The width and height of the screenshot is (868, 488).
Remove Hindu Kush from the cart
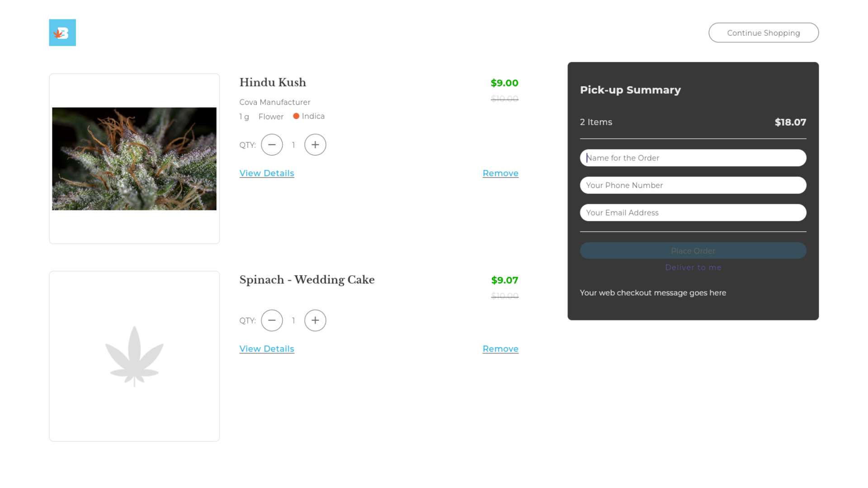coord(500,173)
